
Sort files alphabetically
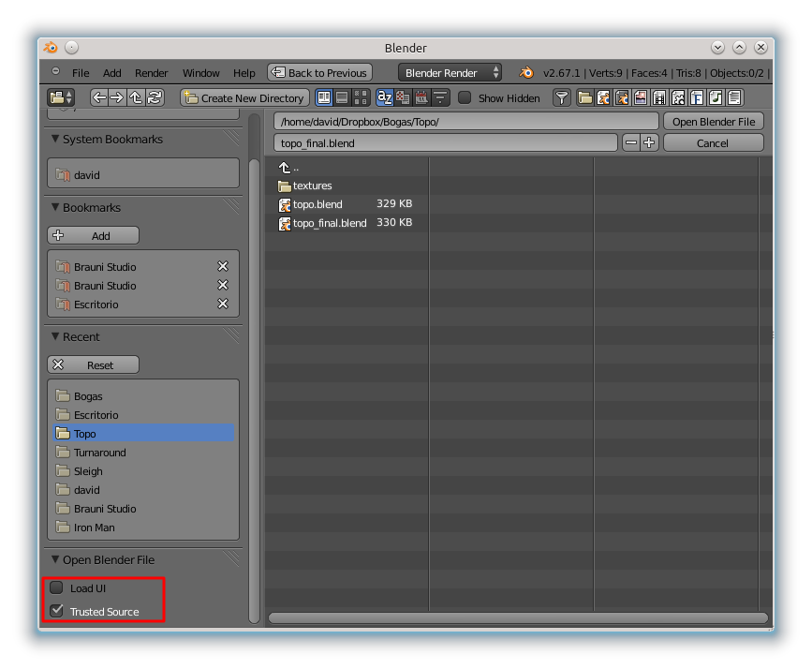point(385,97)
